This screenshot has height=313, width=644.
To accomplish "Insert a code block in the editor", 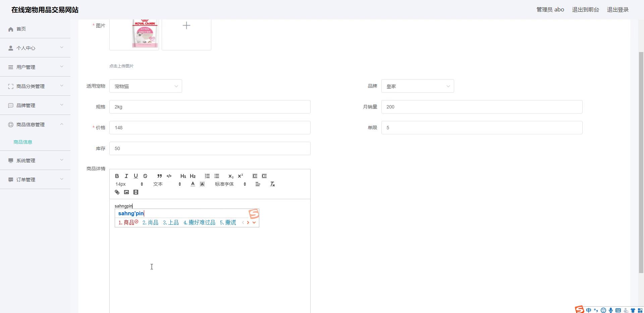I will 169,176.
